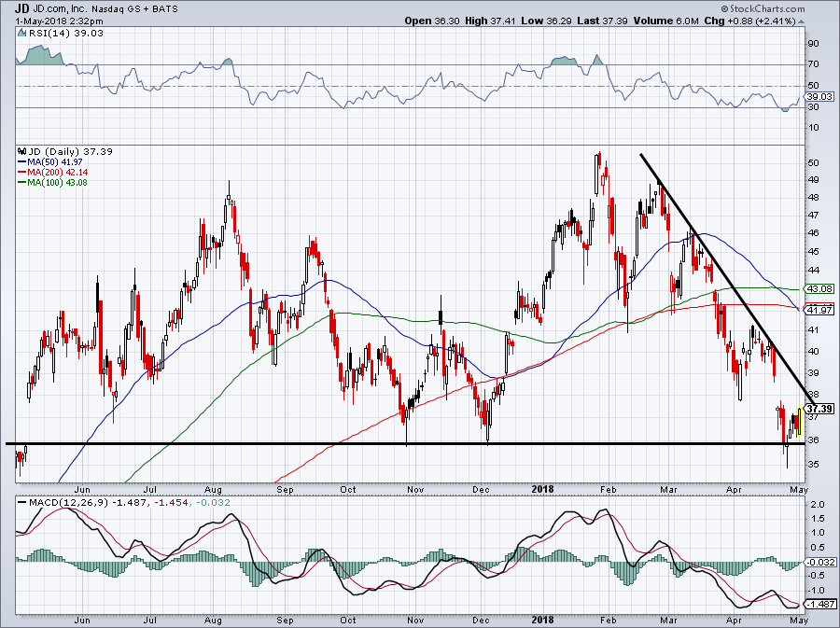This screenshot has width=840, height=628.
Task: Click the JD (Daily) 37.39 legend text
Action: tap(70, 151)
